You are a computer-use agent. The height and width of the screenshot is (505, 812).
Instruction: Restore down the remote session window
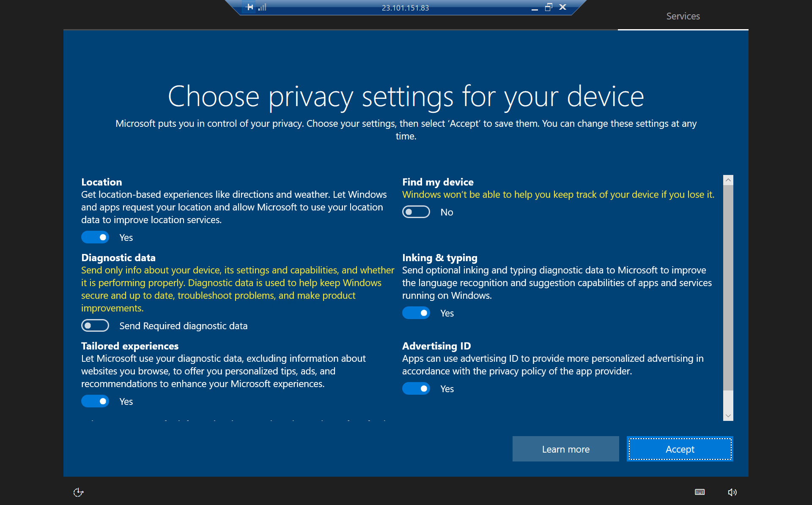tap(549, 7)
